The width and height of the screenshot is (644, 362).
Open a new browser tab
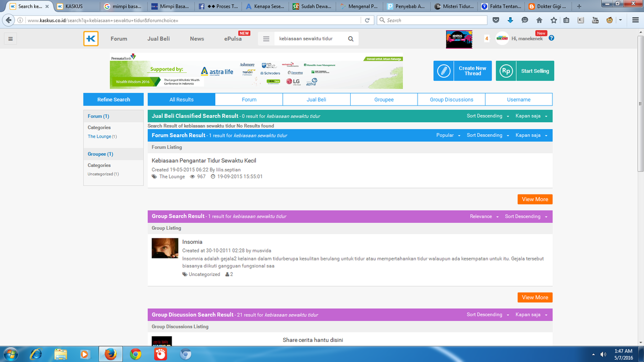click(x=579, y=7)
